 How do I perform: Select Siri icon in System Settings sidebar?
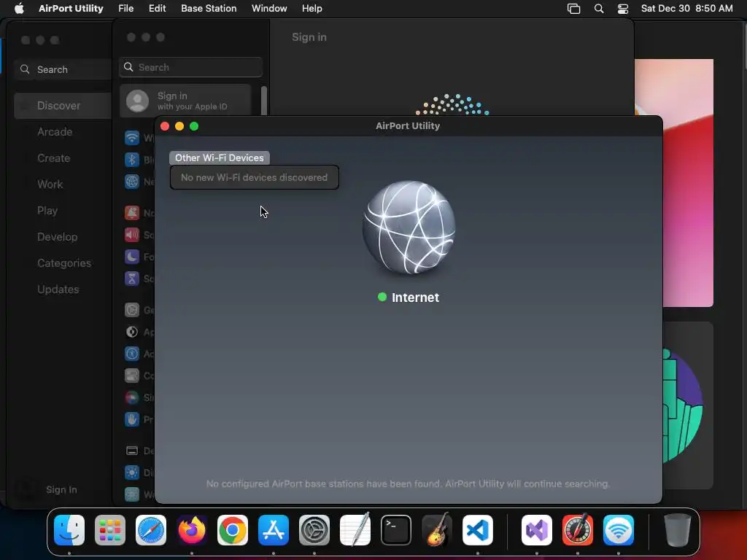(132, 397)
